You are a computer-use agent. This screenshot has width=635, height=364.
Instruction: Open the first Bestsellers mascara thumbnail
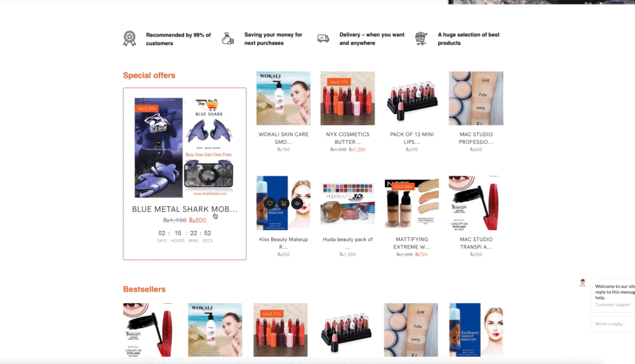coord(150,330)
